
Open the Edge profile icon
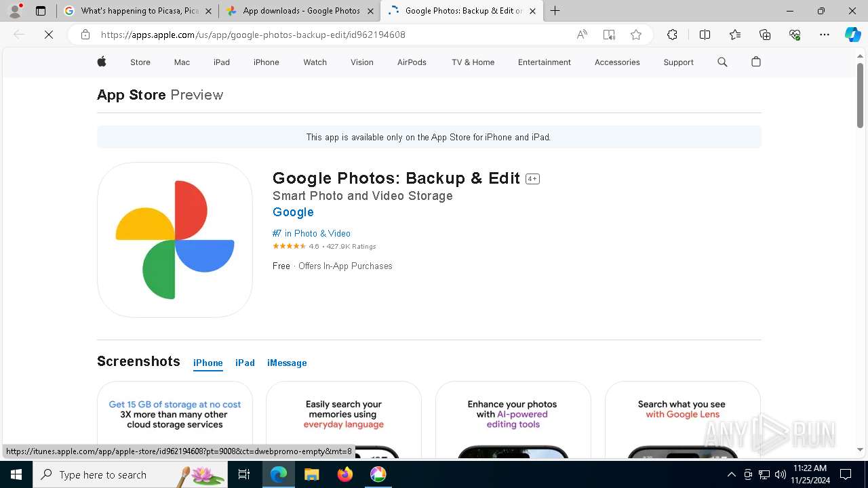tap(15, 11)
